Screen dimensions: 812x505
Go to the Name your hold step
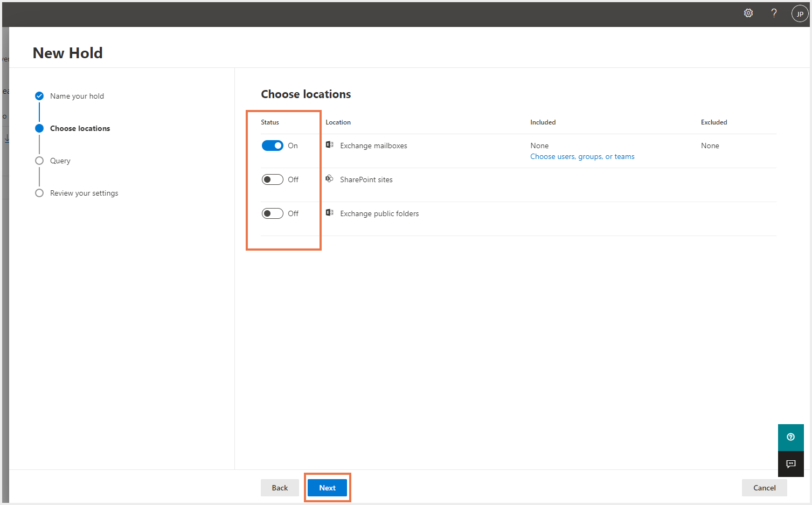[77, 96]
